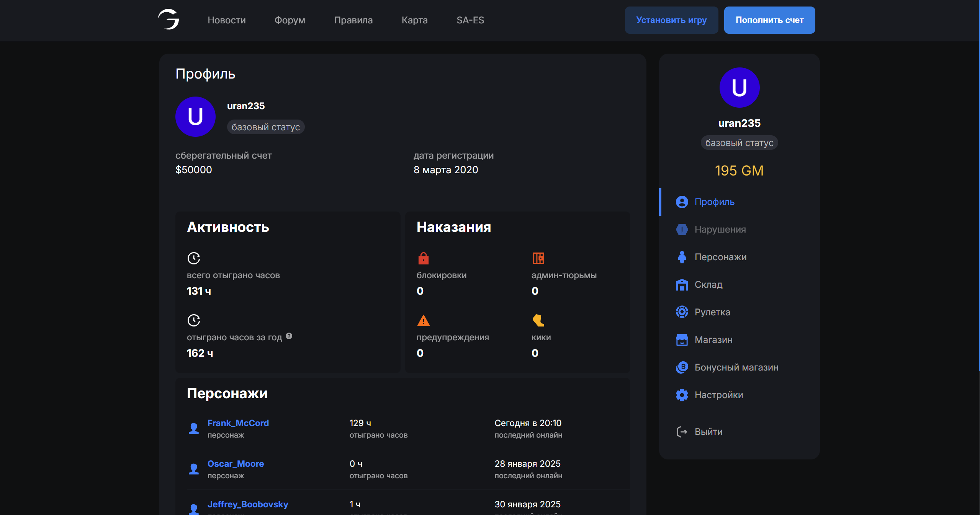This screenshot has width=980, height=515.
Task: Select Персонажи in the sidebar menu
Action: click(720, 257)
